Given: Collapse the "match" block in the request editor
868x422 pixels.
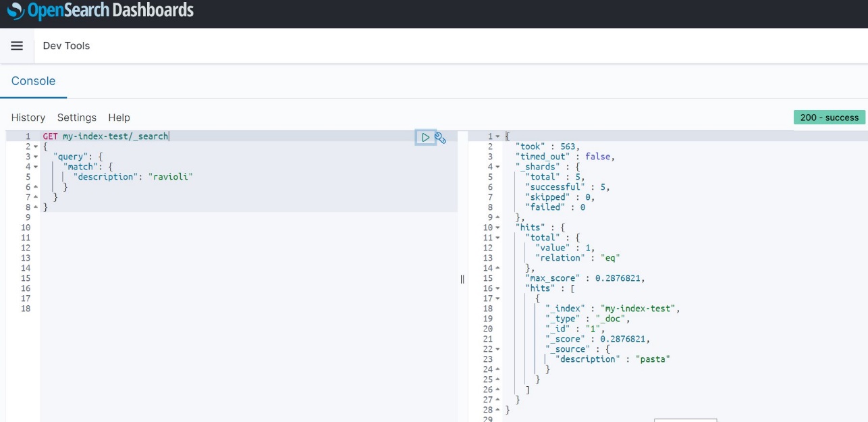Looking at the screenshot, I should (36, 167).
